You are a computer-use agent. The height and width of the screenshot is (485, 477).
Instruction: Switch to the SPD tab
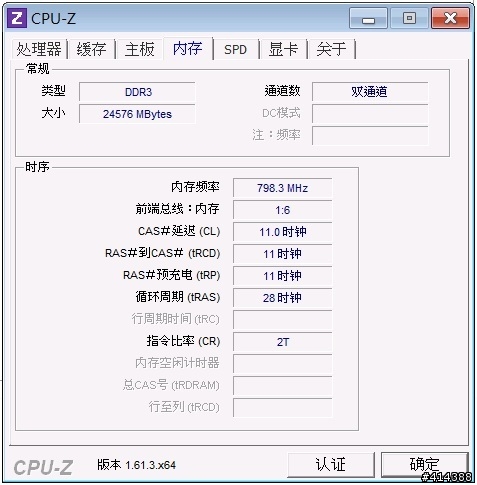click(x=235, y=49)
